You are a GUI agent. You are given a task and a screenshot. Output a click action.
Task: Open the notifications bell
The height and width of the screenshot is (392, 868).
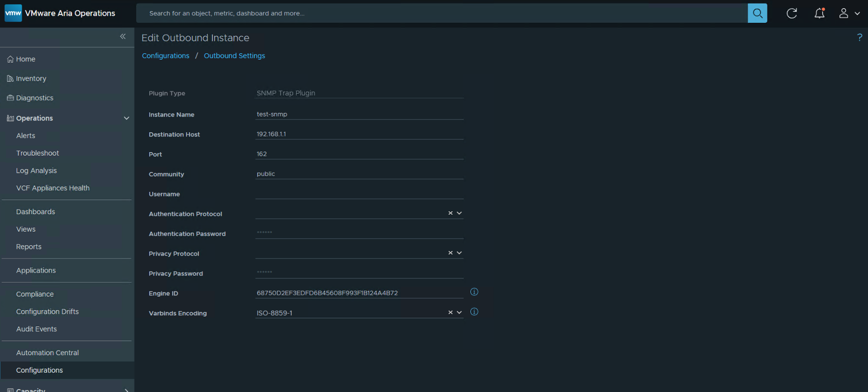click(x=819, y=13)
